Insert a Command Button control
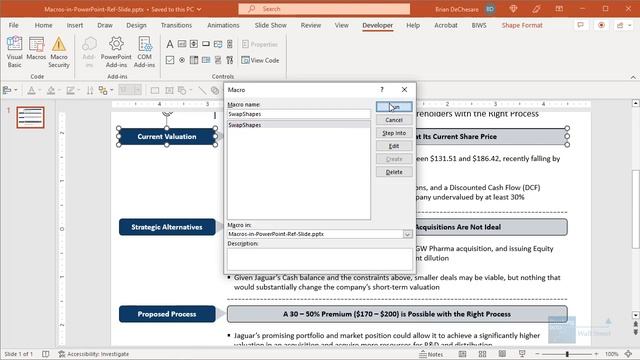This screenshot has height=360, width=640. coord(206,44)
